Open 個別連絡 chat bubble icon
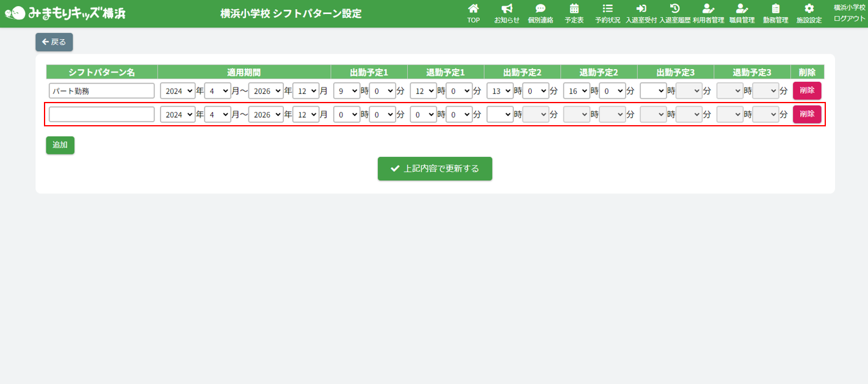 540,9
